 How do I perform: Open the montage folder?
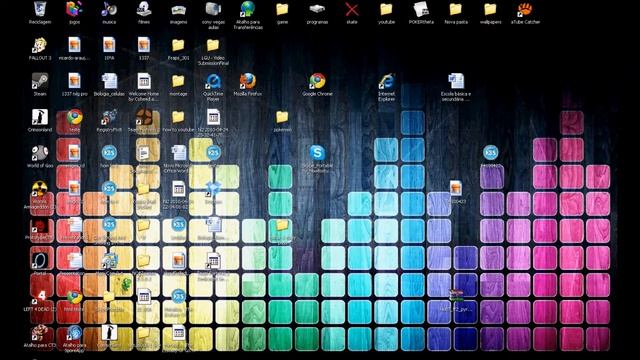point(178,81)
